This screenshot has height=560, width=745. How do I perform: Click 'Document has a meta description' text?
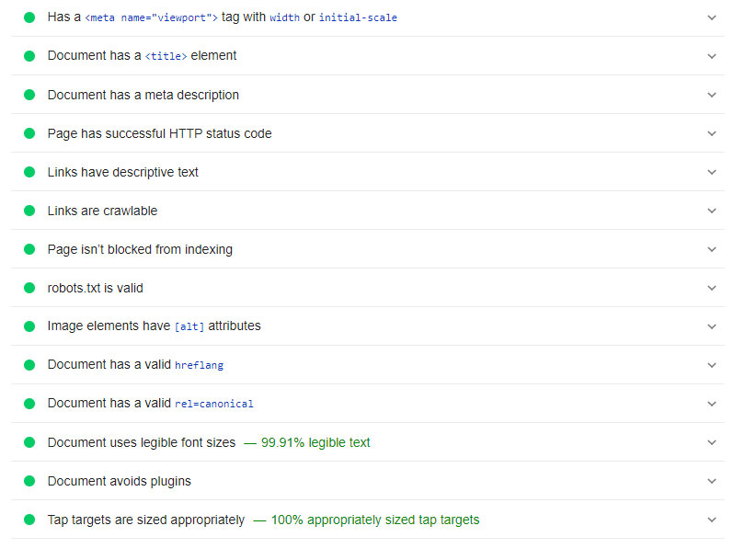143,95
